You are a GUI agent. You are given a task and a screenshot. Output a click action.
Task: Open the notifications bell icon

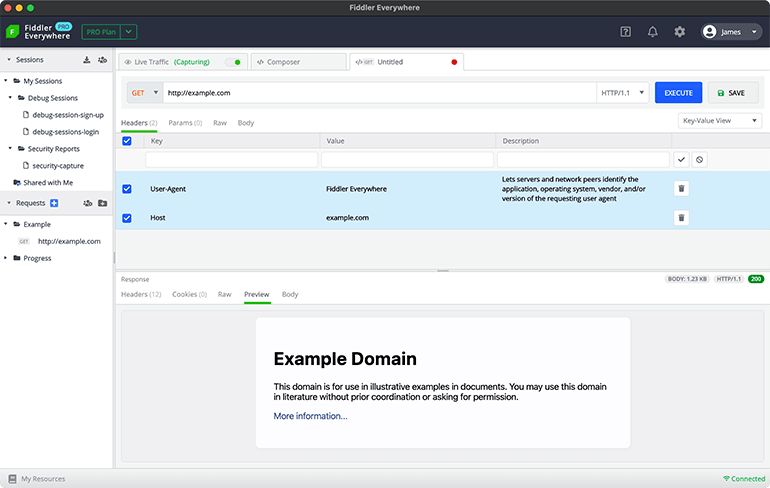click(652, 32)
